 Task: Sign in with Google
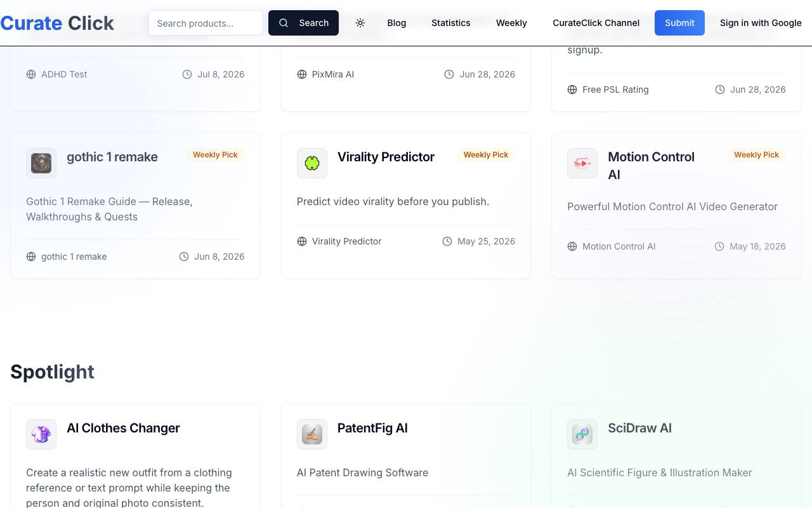click(x=761, y=23)
